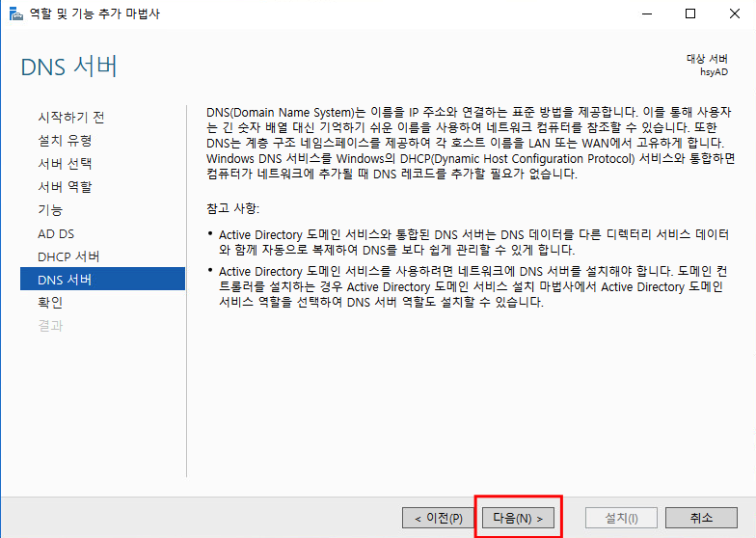Click the '참고 사항:' heading text

click(x=233, y=208)
